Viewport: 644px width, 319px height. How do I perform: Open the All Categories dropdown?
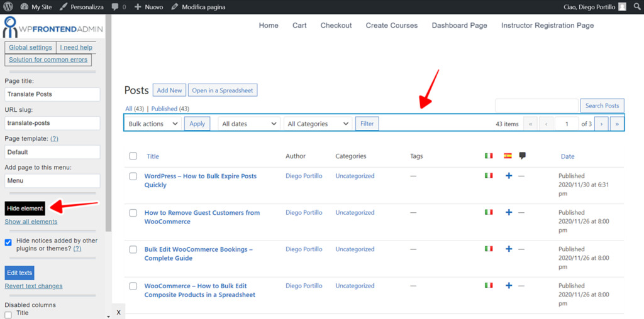tap(318, 124)
